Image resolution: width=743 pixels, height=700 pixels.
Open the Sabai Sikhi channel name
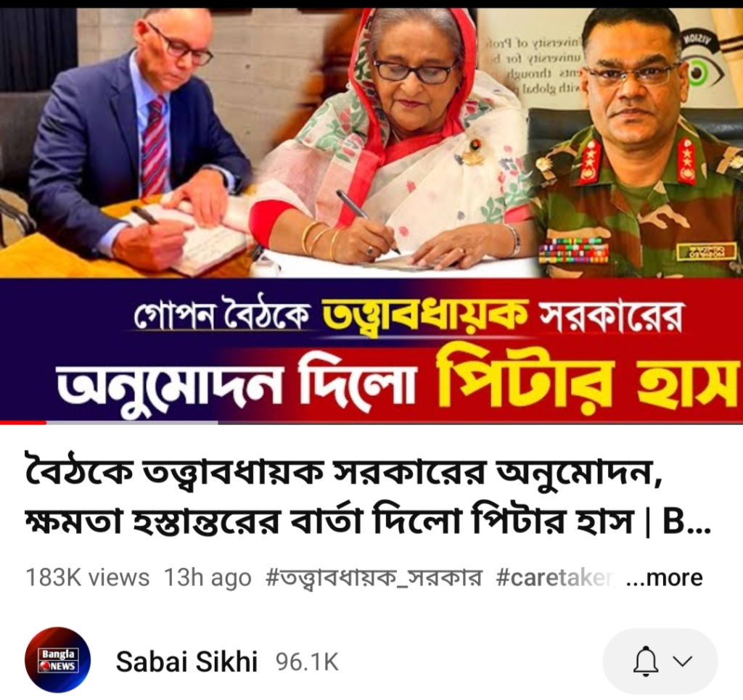click(186, 662)
